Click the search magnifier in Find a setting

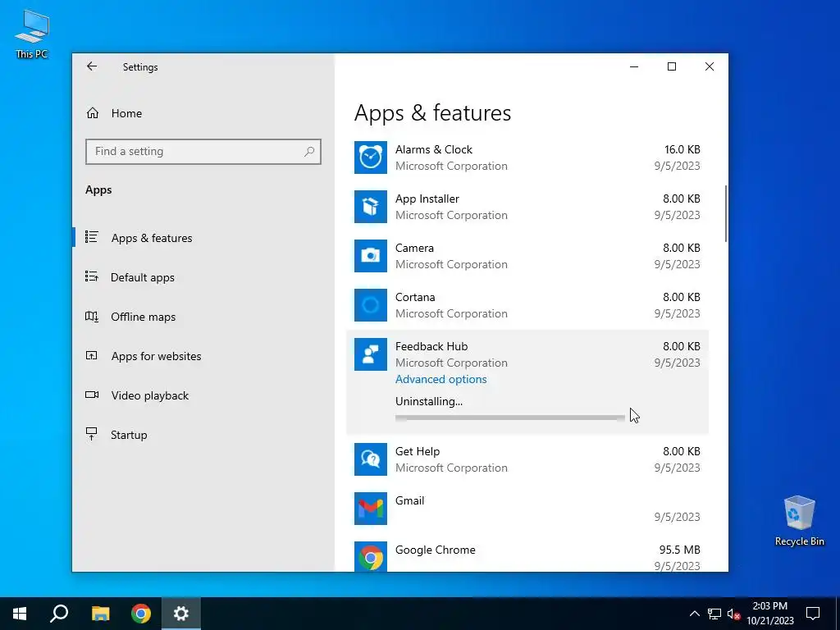click(x=309, y=152)
